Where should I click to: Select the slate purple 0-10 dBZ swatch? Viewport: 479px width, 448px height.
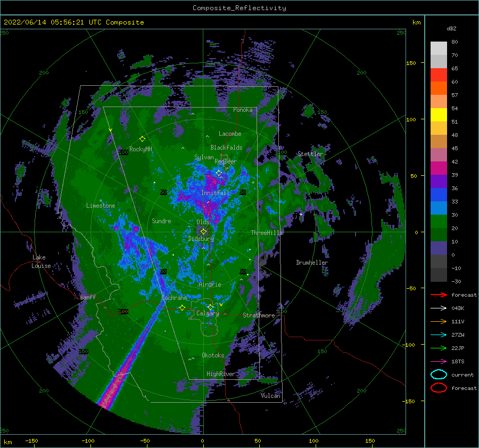439,248
